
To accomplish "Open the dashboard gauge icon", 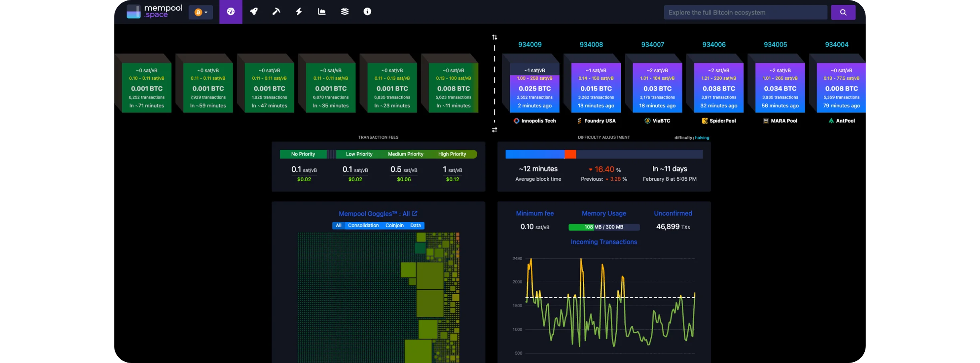I will pyautogui.click(x=231, y=12).
